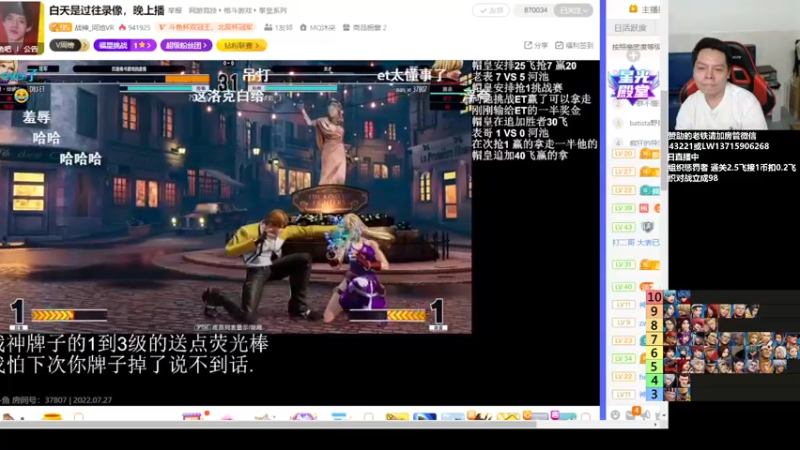Select the tier 5 row label in the tier list
800x450 pixels.
pyautogui.click(x=654, y=366)
